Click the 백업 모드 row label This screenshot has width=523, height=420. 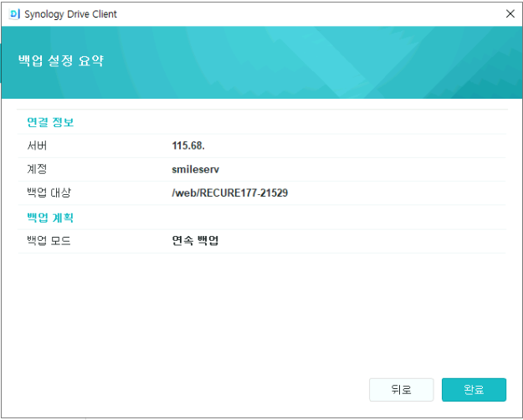coord(49,240)
